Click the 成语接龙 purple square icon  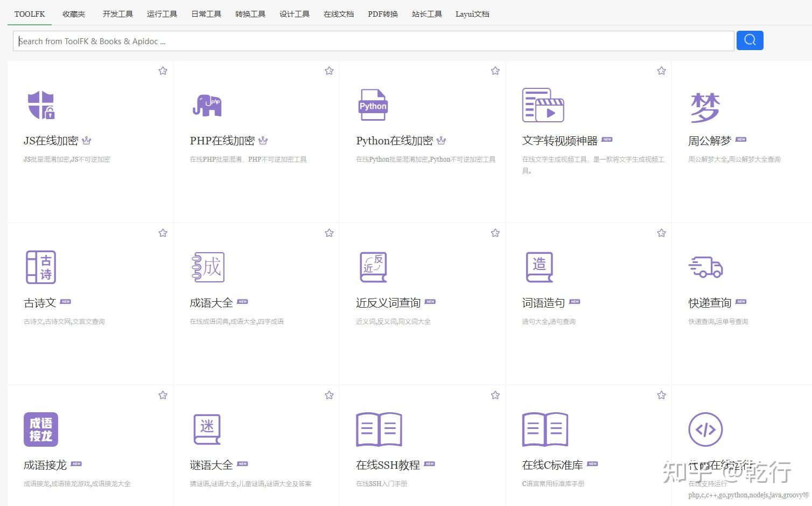pos(41,429)
